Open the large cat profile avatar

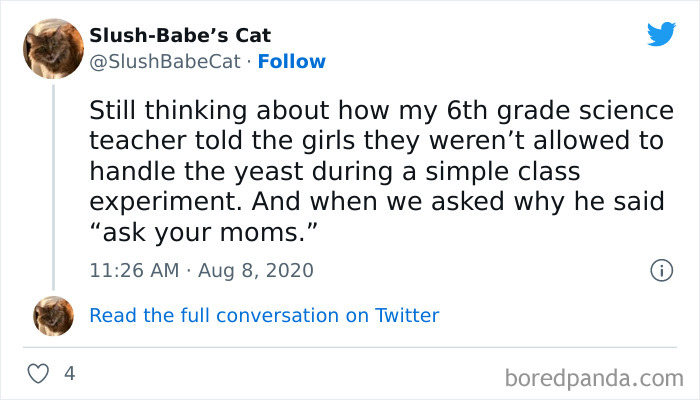tap(53, 49)
